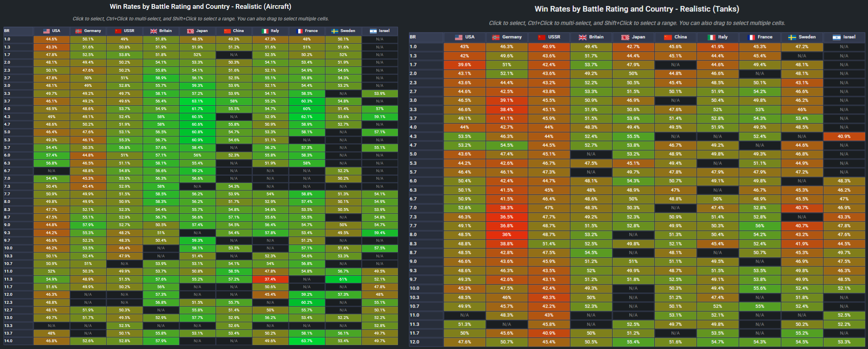Select Sweden 40.7% cell at BR 7.0, Tanks
The width and height of the screenshot is (868, 349).
(802, 208)
